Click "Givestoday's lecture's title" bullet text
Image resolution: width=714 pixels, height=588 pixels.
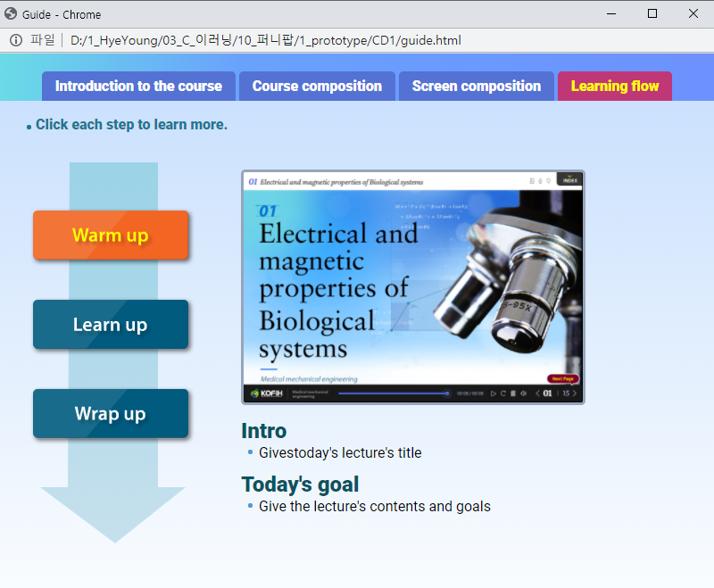[340, 453]
